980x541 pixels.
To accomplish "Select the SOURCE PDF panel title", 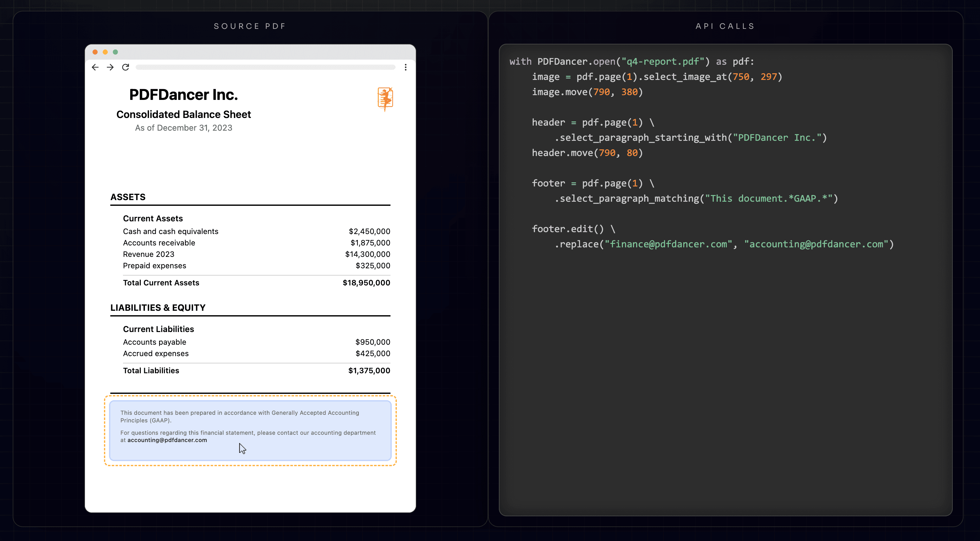I will 249,26.
